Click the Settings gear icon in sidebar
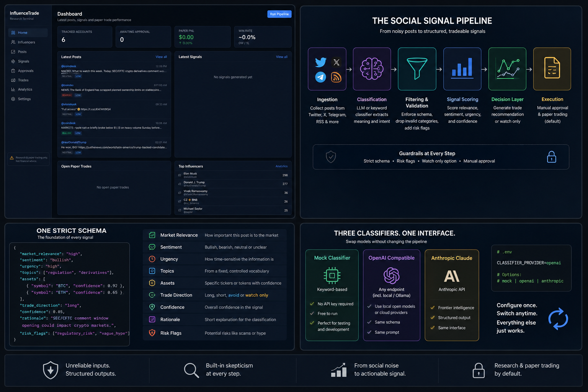This screenshot has width=588, height=392. pyautogui.click(x=13, y=99)
